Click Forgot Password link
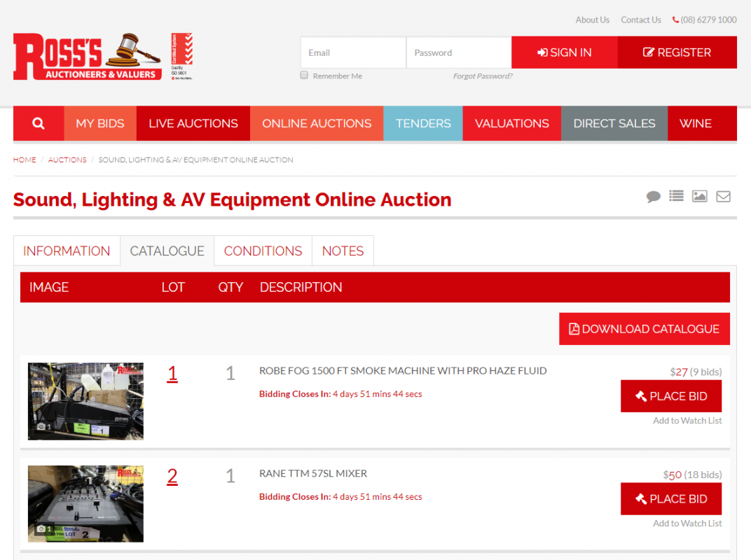 [483, 76]
